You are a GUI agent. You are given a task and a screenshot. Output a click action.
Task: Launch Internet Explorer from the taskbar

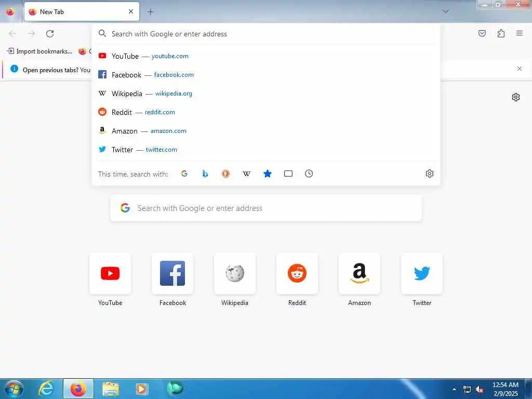click(46, 389)
